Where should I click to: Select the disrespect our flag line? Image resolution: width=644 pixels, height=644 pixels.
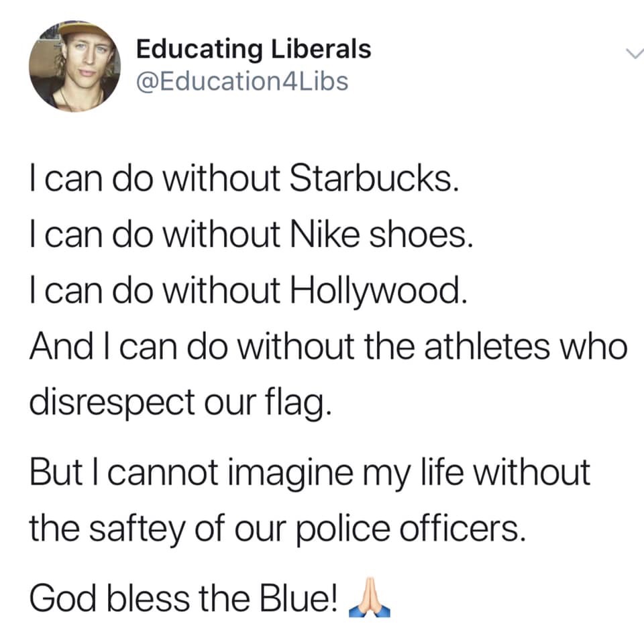[180, 403]
